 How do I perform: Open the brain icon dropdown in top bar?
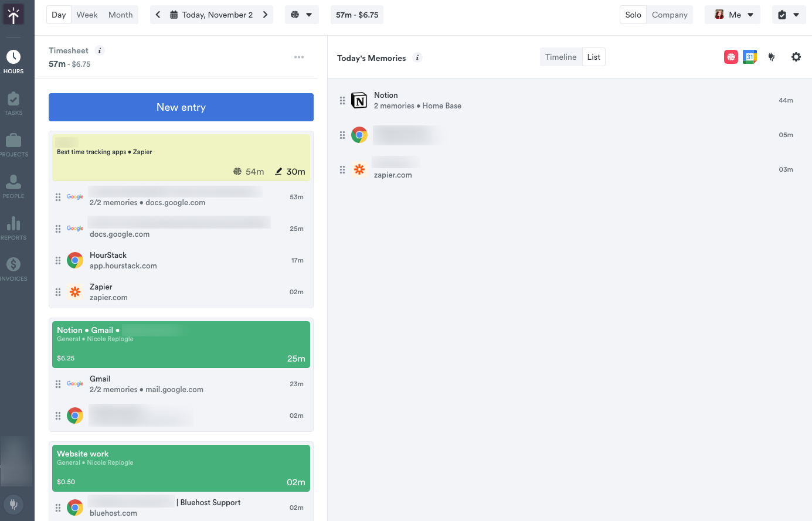(302, 15)
